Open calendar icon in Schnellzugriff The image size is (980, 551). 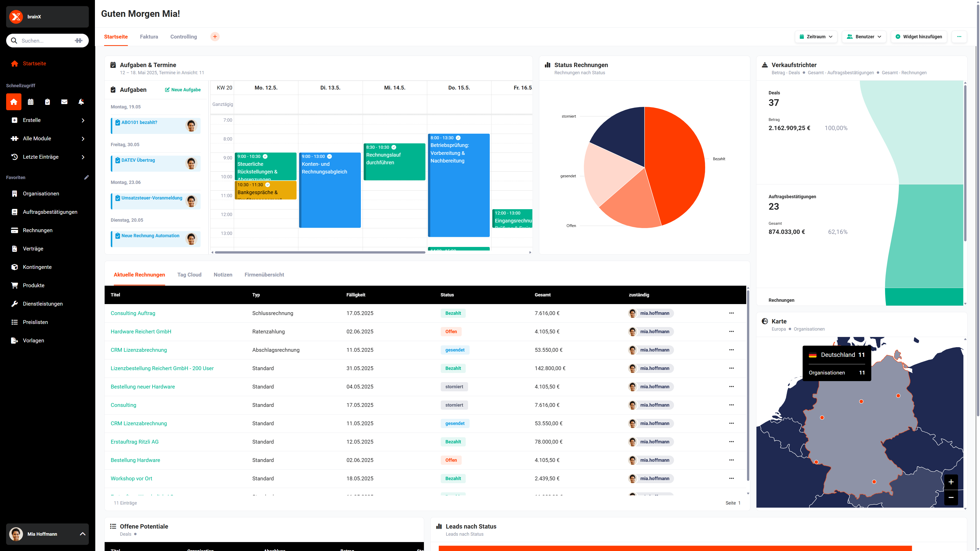[x=31, y=102]
